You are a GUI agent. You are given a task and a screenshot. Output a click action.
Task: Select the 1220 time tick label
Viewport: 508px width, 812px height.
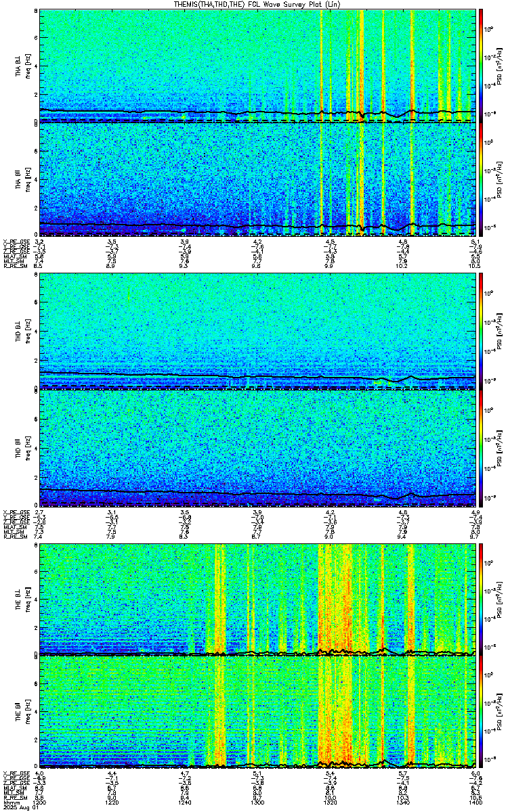(x=112, y=802)
